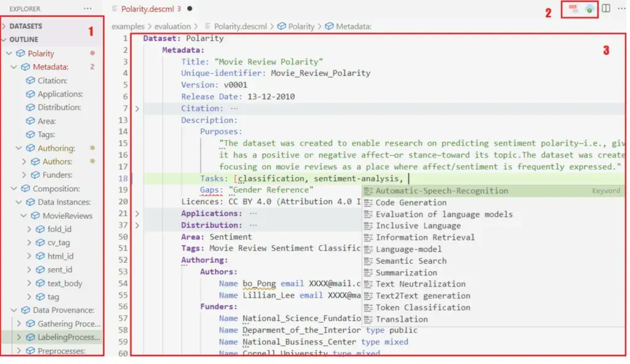Viewport: 630px width, 364px height.
Task: Select Code Generation from autocomplete list
Action: pos(493,202)
